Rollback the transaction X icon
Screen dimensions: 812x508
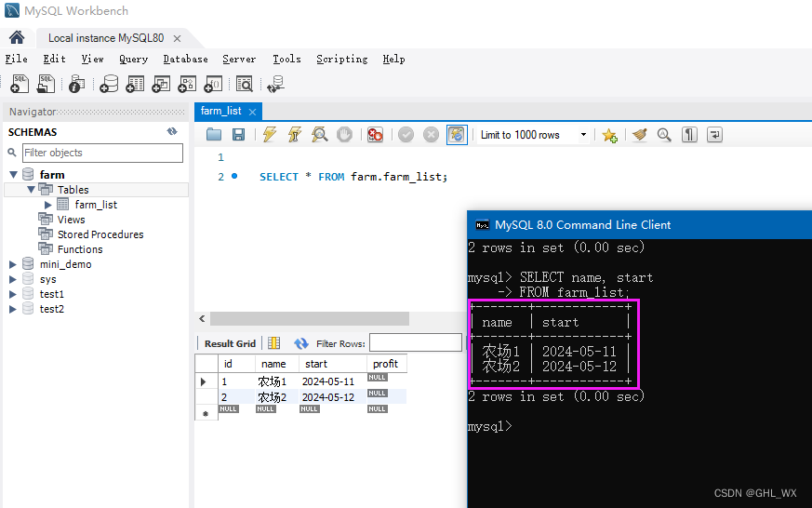431,135
